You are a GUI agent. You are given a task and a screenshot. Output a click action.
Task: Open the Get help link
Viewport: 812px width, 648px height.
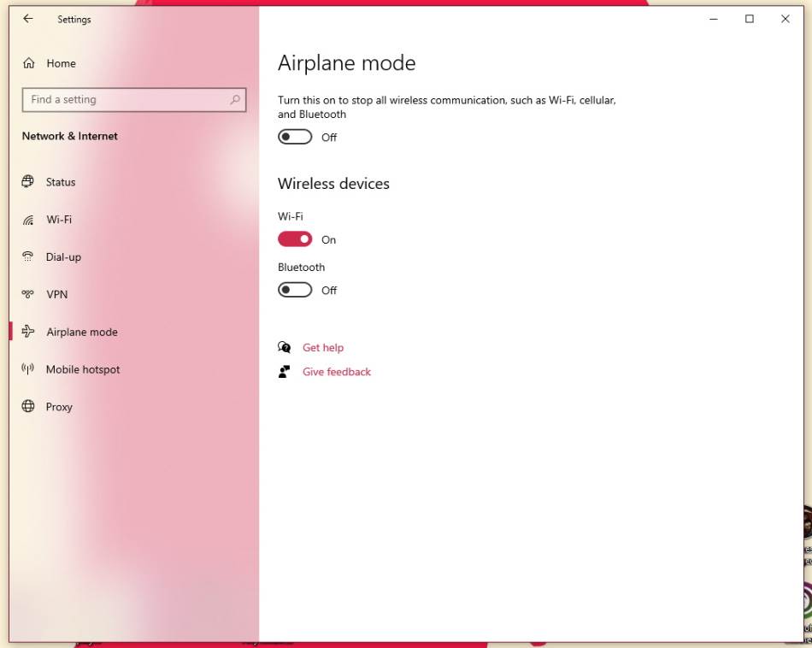[x=323, y=348]
